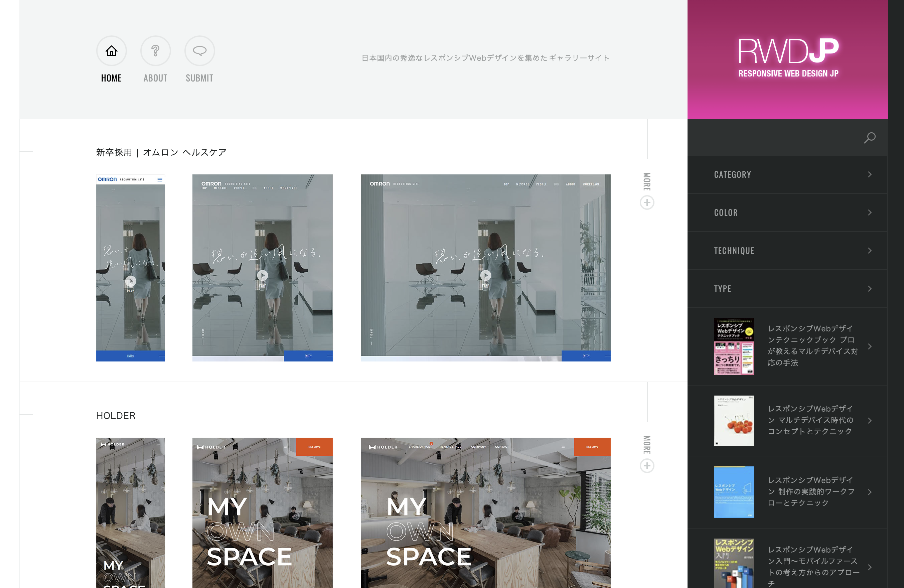This screenshot has width=904, height=588.
Task: Click the chevron arrow in TECHNIQUE row
Action: point(870,250)
